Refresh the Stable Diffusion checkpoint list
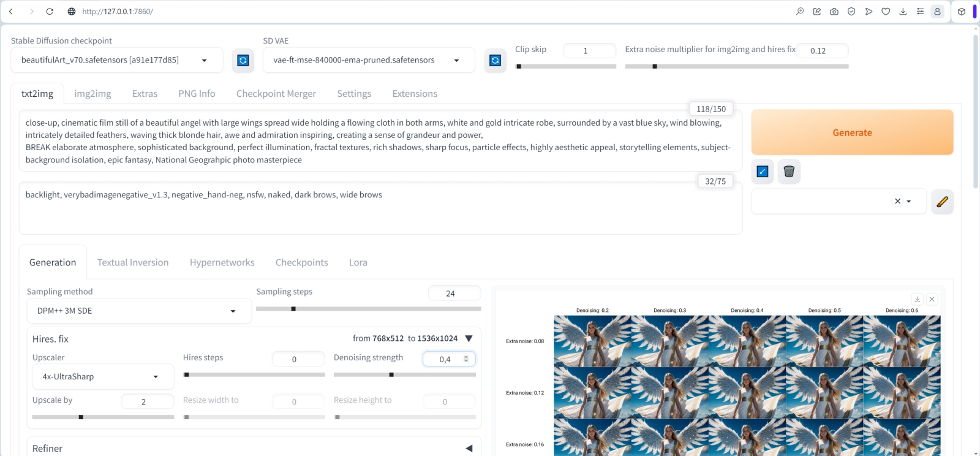The image size is (980, 456). click(243, 60)
